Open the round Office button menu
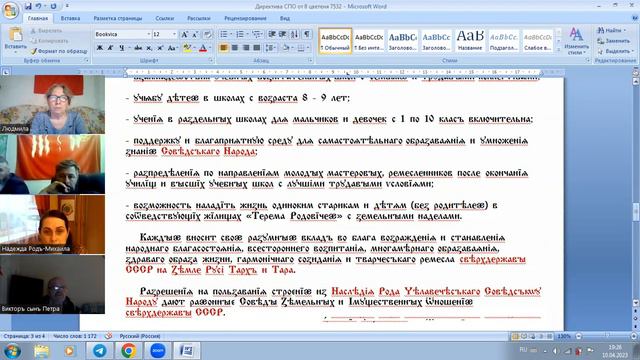The width and height of the screenshot is (640, 360). point(10,10)
